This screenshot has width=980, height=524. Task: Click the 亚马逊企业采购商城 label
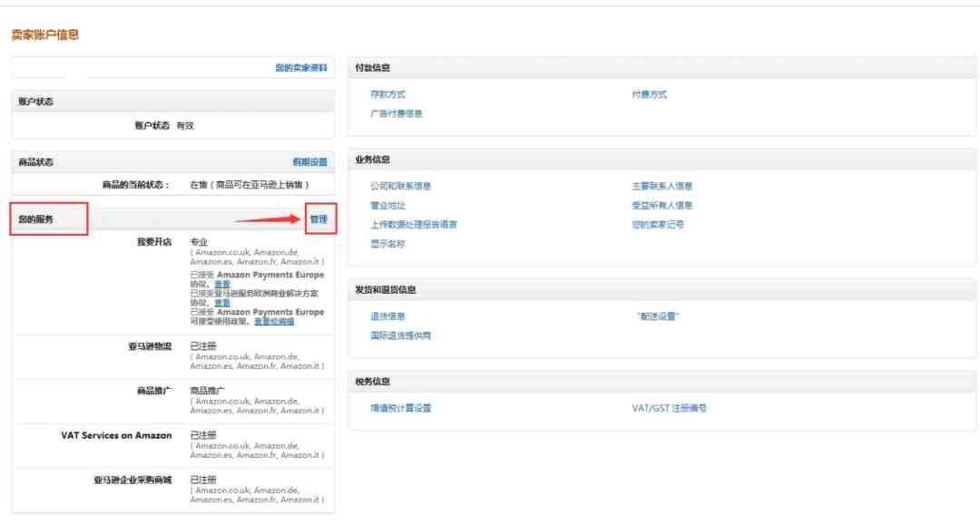[x=132, y=480]
